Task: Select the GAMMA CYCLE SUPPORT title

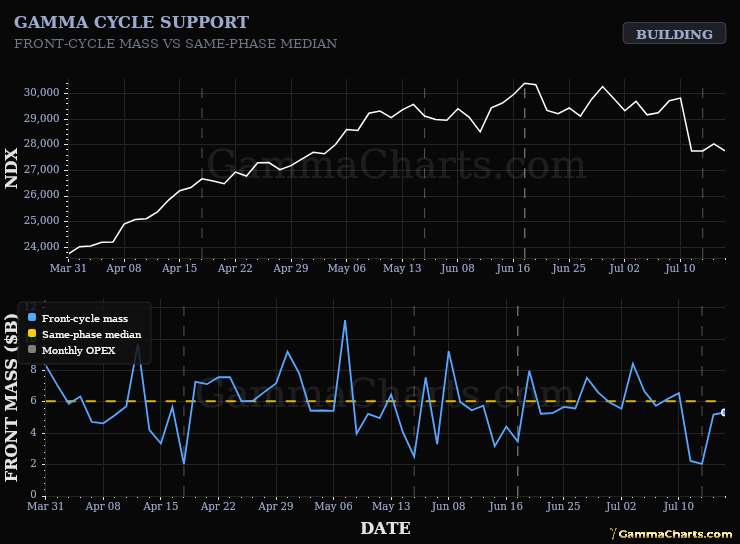Action: pos(131,22)
